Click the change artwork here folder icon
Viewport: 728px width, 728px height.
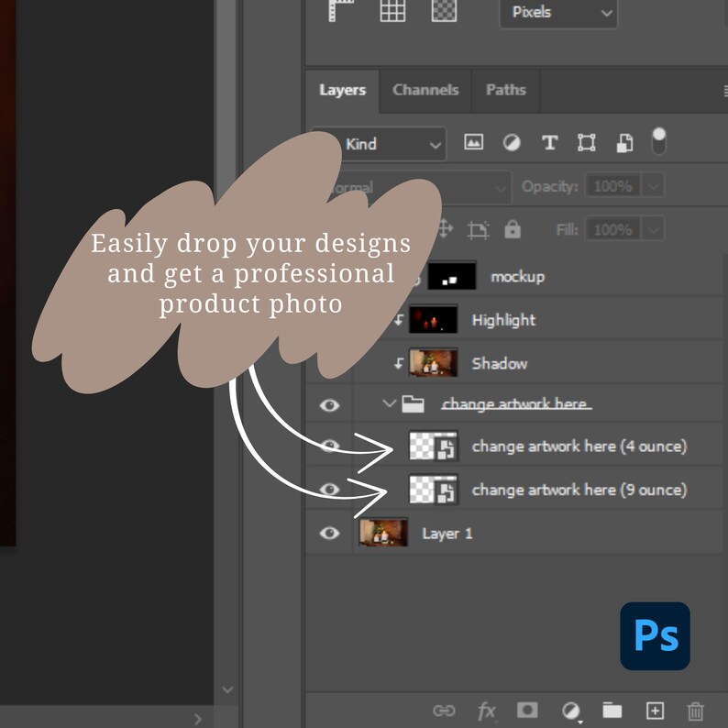(413, 404)
